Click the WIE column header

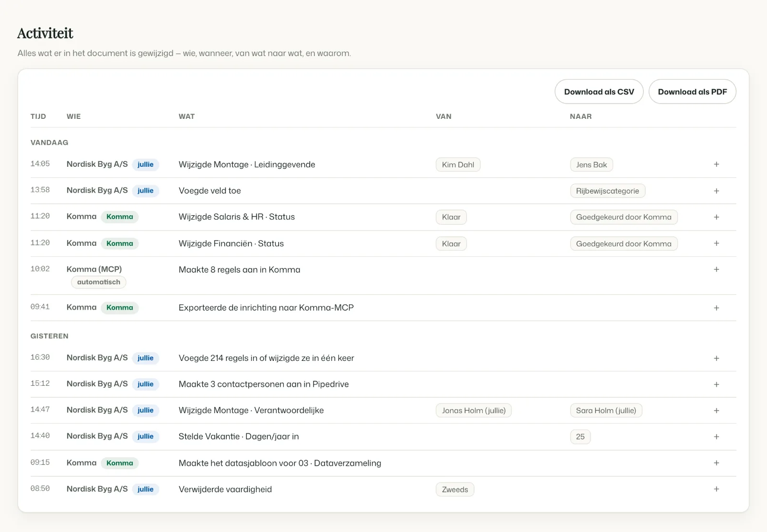pos(74,116)
